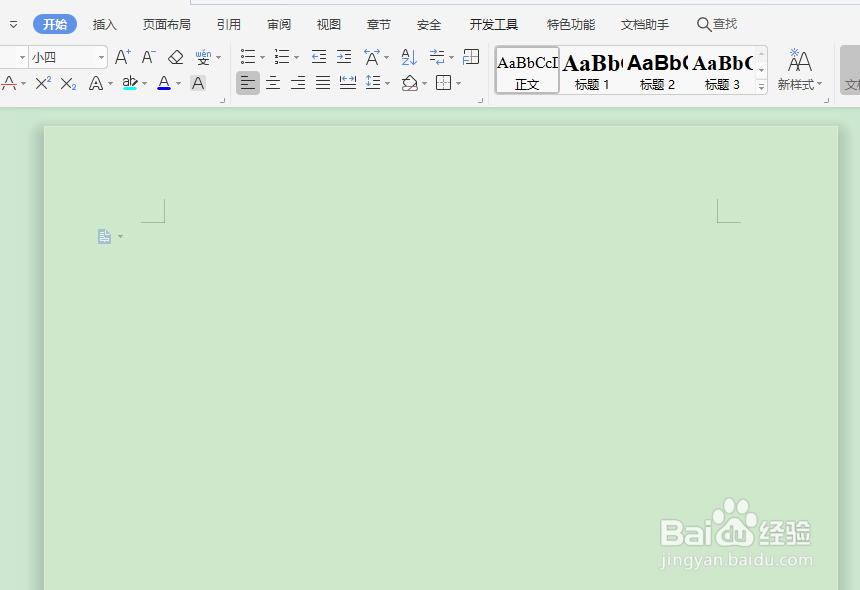This screenshot has width=860, height=590.
Task: Expand bulleted list dropdown arrow
Action: click(x=262, y=58)
